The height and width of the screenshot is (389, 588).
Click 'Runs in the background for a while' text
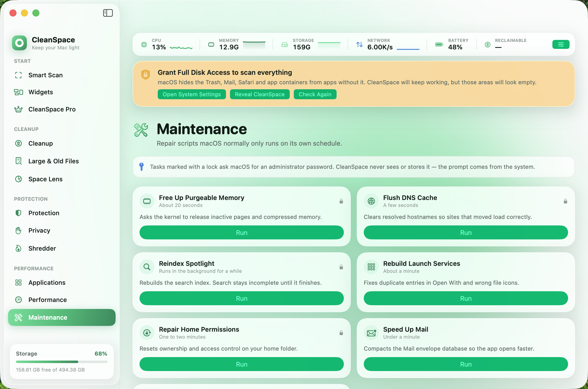click(x=200, y=271)
